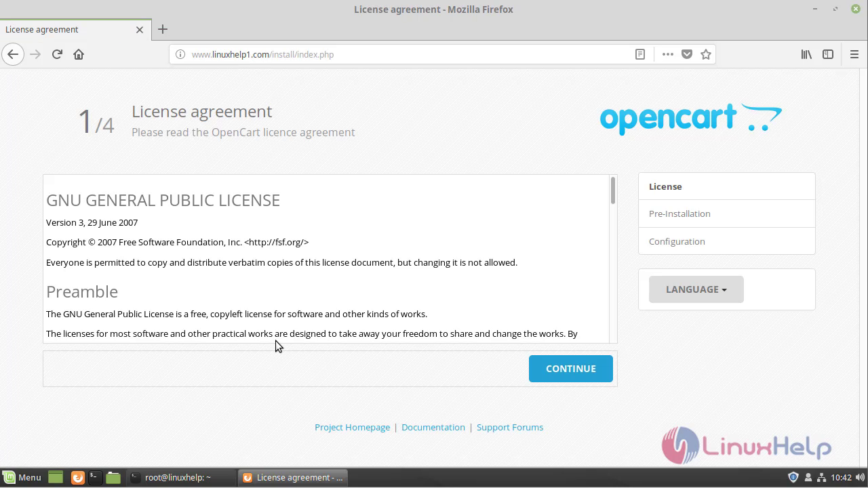Open the Project Homepage link
The width and height of the screenshot is (868, 488).
click(352, 427)
